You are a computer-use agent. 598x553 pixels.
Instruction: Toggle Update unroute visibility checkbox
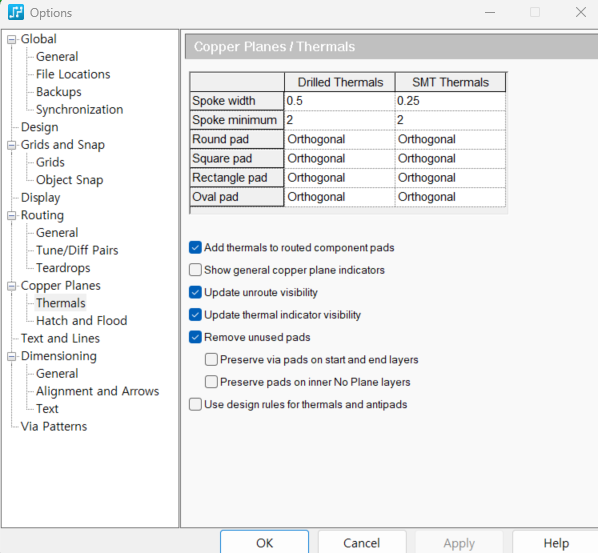click(x=195, y=293)
